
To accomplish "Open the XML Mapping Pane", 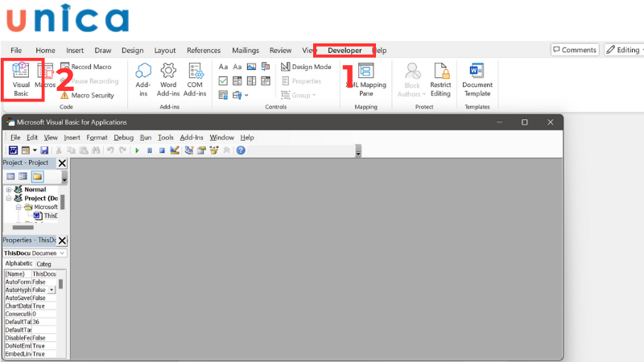I will [366, 80].
